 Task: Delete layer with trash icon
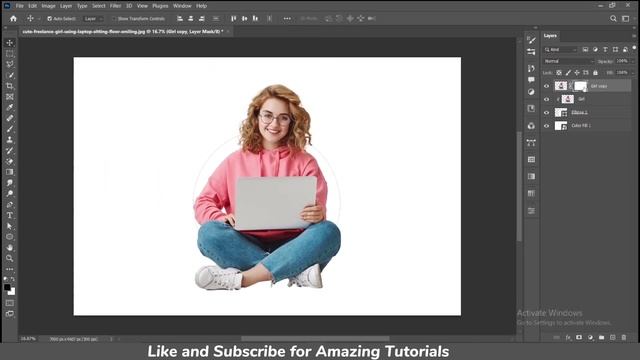[x=624, y=338]
